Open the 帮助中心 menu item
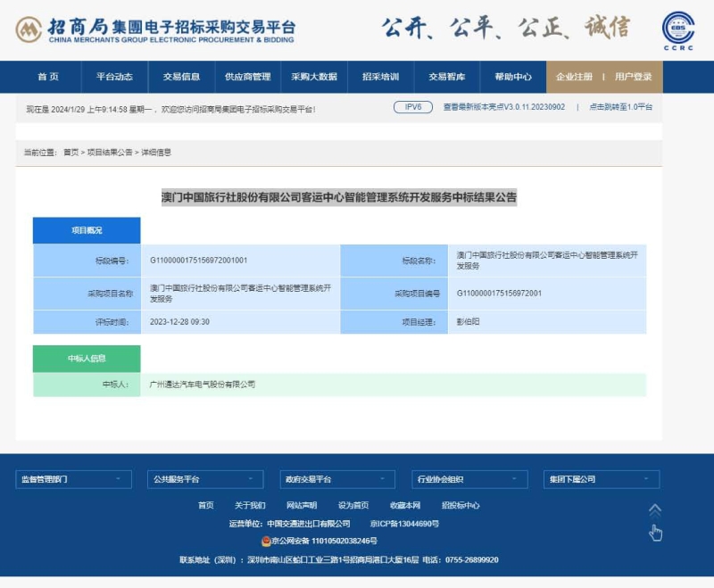Screen dimensions: 714x588 [513, 77]
